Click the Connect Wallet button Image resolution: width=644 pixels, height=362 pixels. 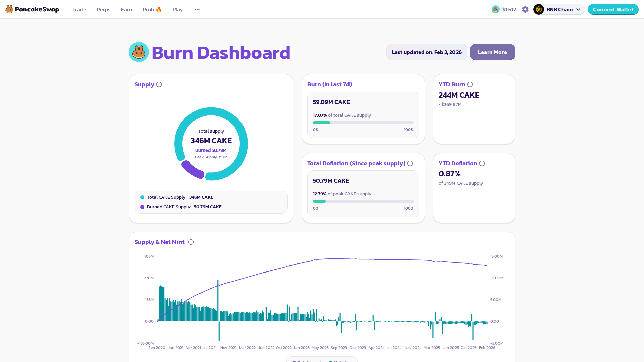(613, 9)
